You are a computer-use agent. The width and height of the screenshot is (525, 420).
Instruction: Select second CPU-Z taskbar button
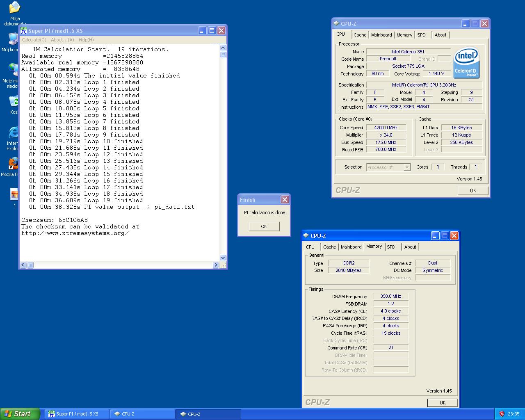pyautogui.click(x=208, y=414)
